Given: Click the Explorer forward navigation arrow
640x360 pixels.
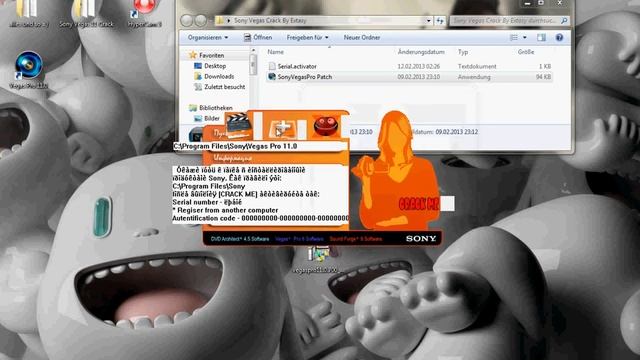Looking at the screenshot, I should (x=200, y=20).
